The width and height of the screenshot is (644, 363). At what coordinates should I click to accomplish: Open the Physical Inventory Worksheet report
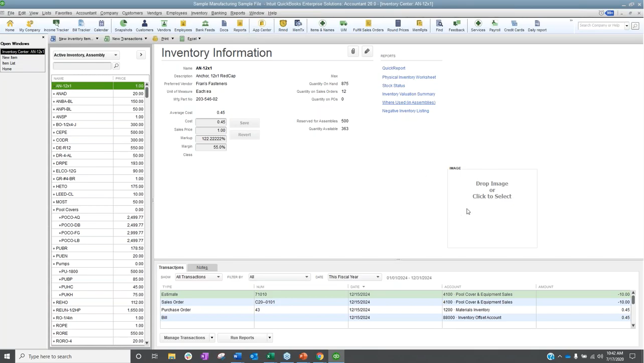409,77
